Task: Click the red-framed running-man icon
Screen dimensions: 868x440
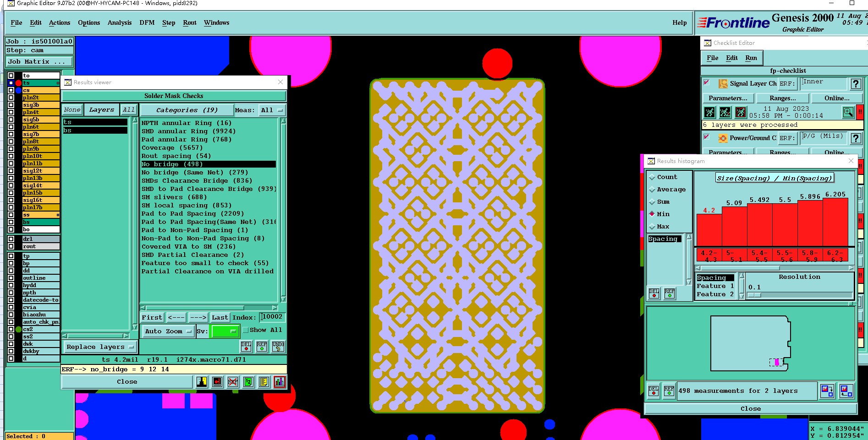Action: click(x=741, y=112)
